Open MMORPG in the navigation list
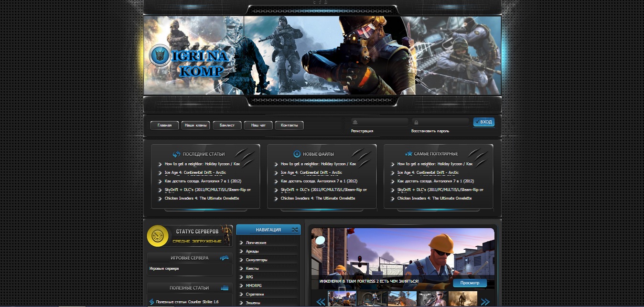 pyautogui.click(x=254, y=286)
